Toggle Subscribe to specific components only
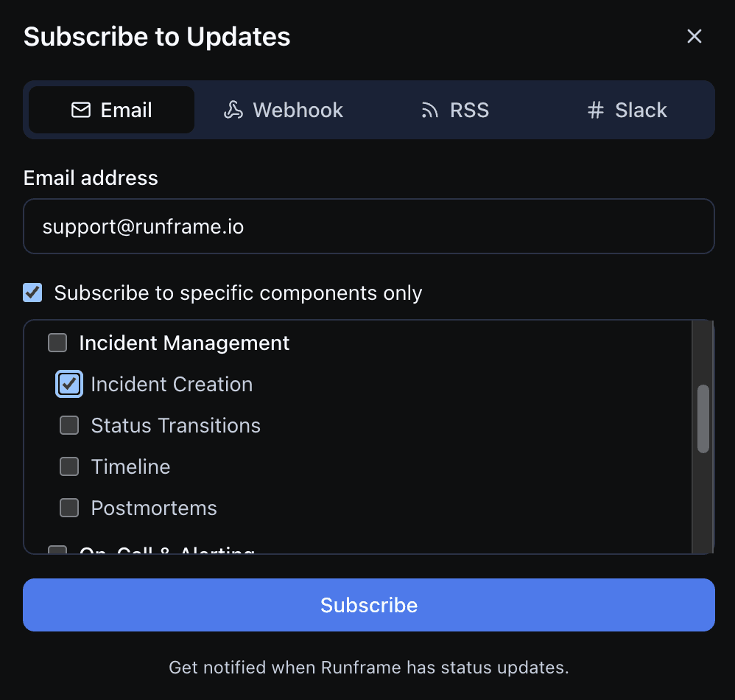Screen dimensions: 735x700 coord(32,293)
